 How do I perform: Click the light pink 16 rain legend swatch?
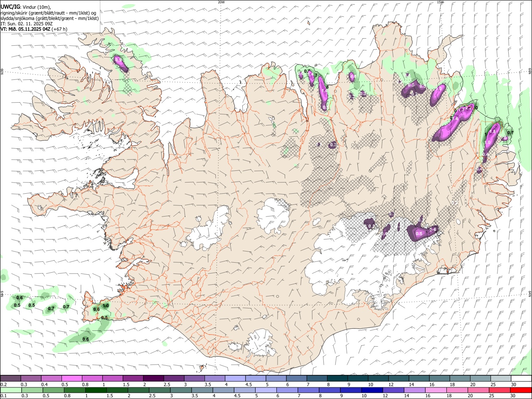[x=436, y=390]
